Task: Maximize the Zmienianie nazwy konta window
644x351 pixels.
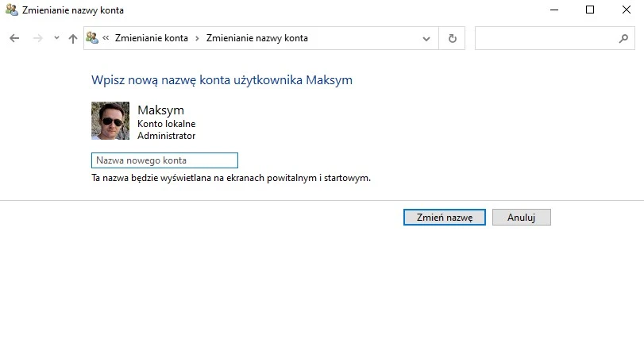Action: click(x=589, y=10)
